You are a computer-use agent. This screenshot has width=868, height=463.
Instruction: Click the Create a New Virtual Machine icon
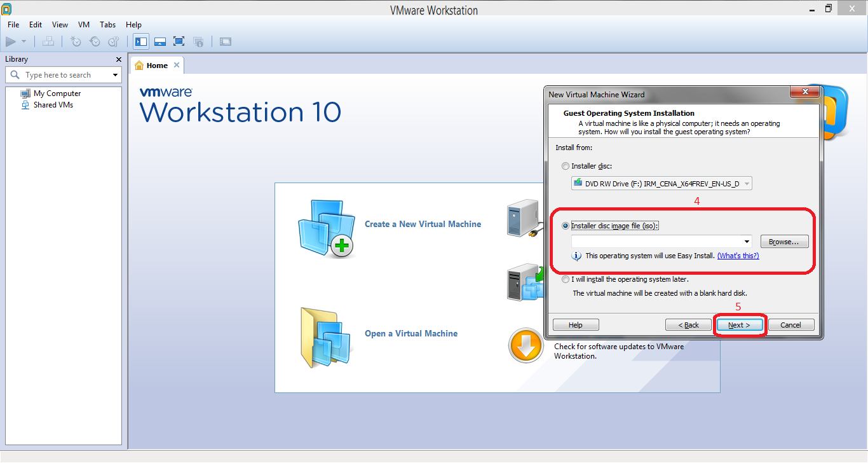(x=325, y=228)
